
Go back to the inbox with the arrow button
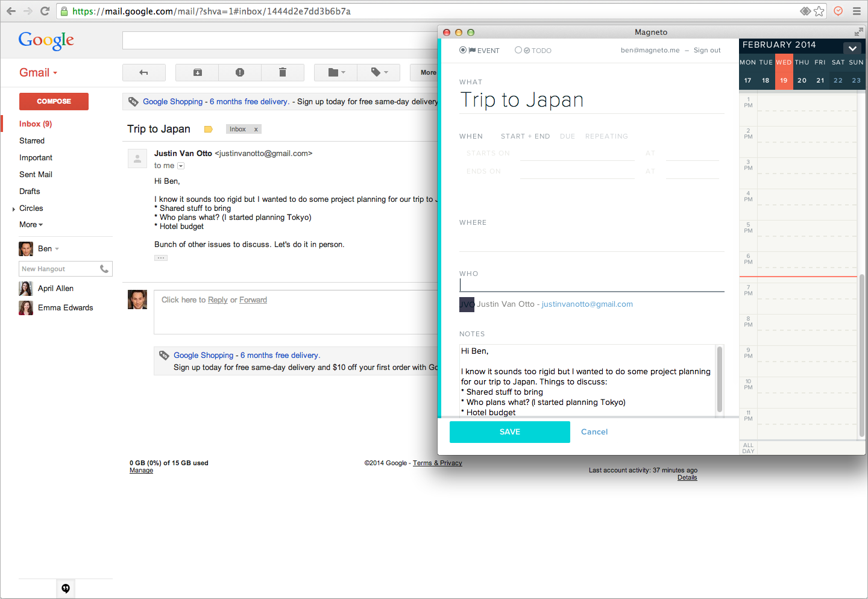pyautogui.click(x=144, y=72)
